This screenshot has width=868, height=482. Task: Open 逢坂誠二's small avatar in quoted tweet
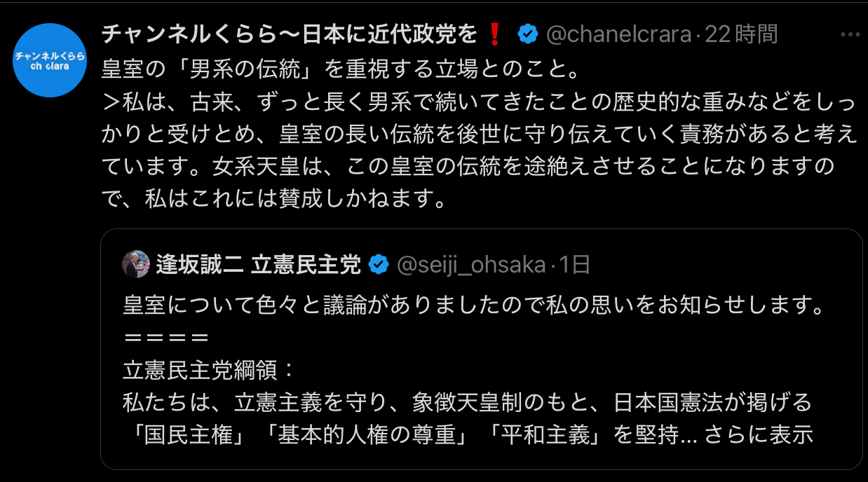click(x=136, y=264)
